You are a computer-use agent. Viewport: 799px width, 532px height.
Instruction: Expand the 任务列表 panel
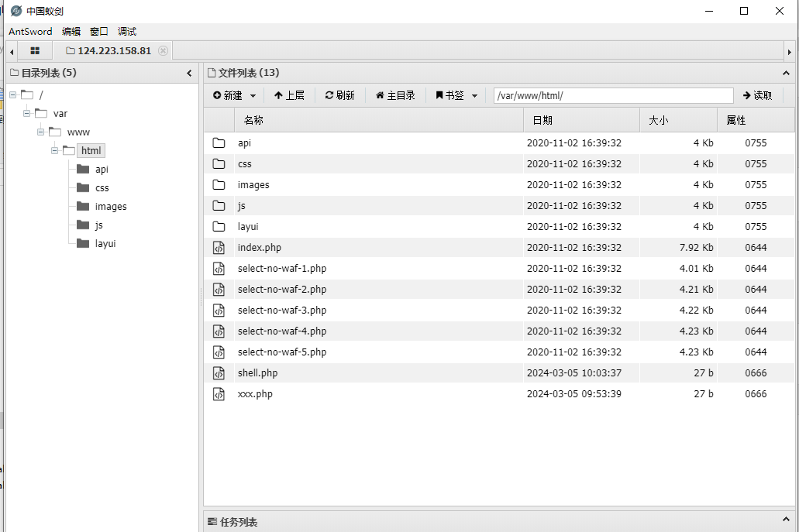(x=786, y=520)
